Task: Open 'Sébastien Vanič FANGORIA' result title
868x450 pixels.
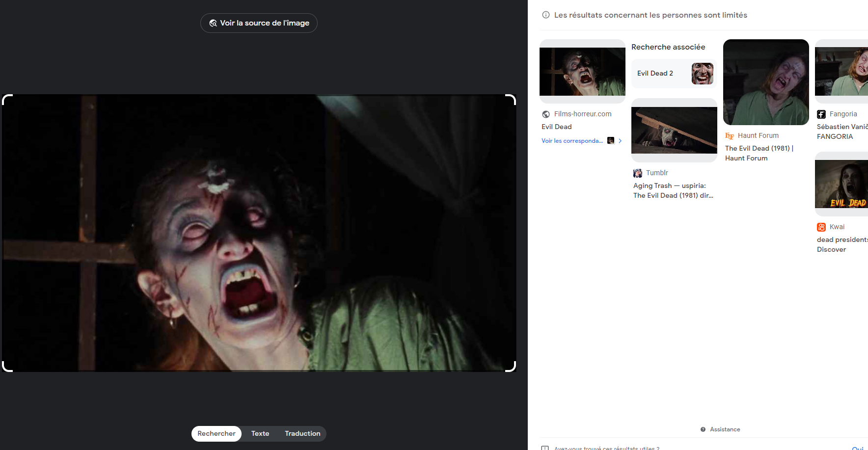Action: tap(842, 132)
